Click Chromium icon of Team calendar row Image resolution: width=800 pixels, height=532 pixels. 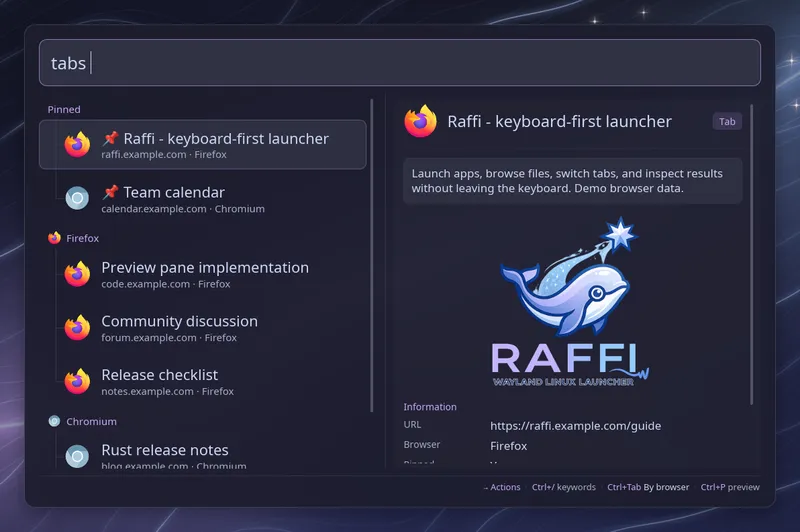[x=77, y=198]
